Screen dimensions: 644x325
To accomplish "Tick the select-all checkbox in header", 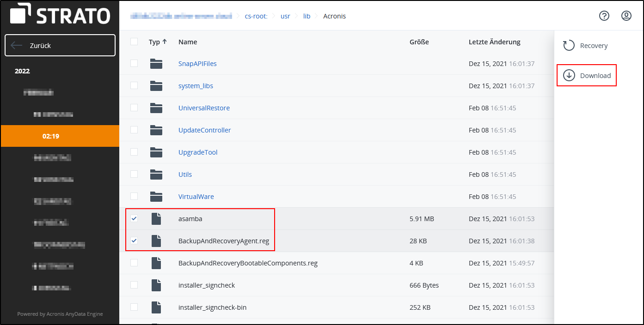I will (x=134, y=42).
